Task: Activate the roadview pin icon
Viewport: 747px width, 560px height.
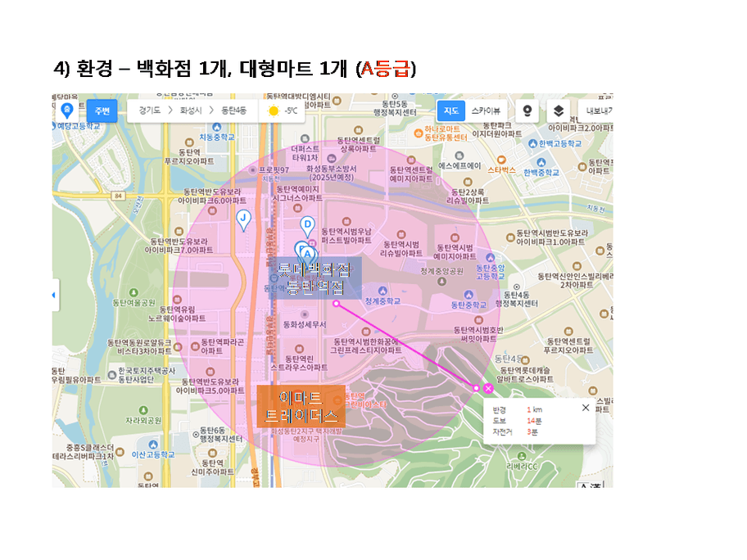Action: pos(527,111)
